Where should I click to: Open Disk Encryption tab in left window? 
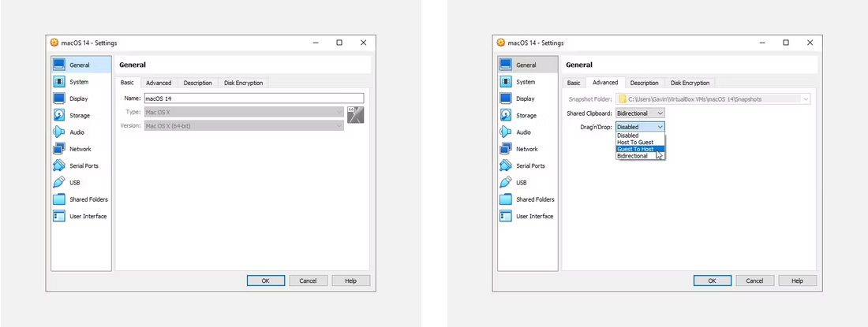pos(244,83)
